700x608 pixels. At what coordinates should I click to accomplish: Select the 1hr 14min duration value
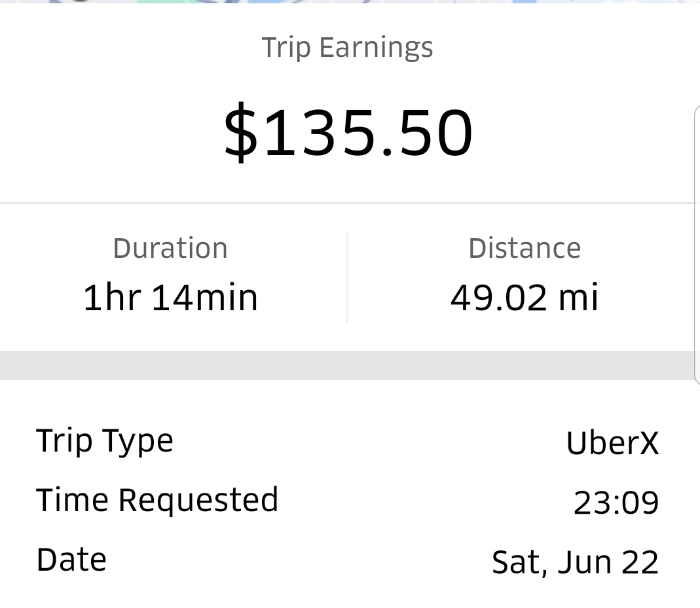pyautogui.click(x=170, y=298)
